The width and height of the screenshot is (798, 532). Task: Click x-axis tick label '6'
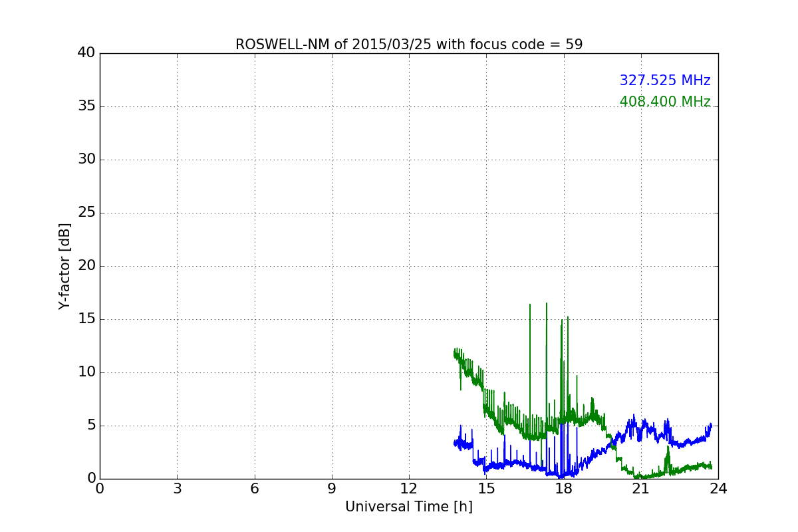coord(255,489)
